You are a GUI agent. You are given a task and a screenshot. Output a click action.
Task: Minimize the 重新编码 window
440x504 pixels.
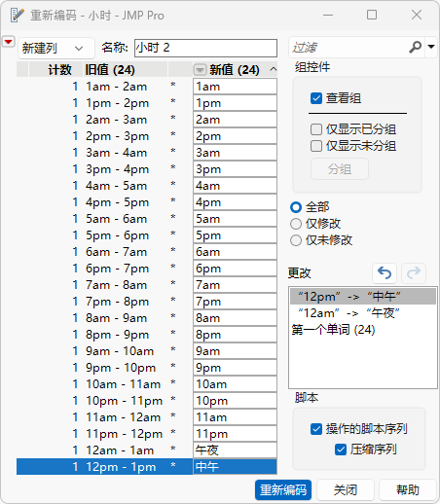(x=328, y=15)
